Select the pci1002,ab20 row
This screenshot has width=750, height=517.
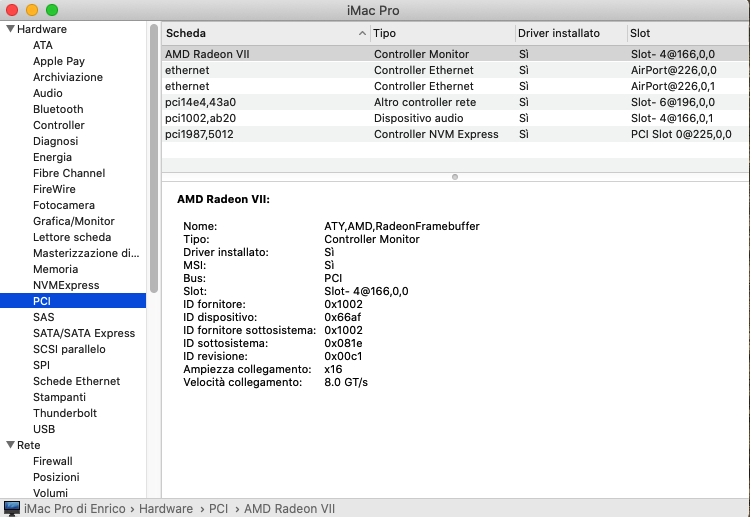tap(455, 118)
